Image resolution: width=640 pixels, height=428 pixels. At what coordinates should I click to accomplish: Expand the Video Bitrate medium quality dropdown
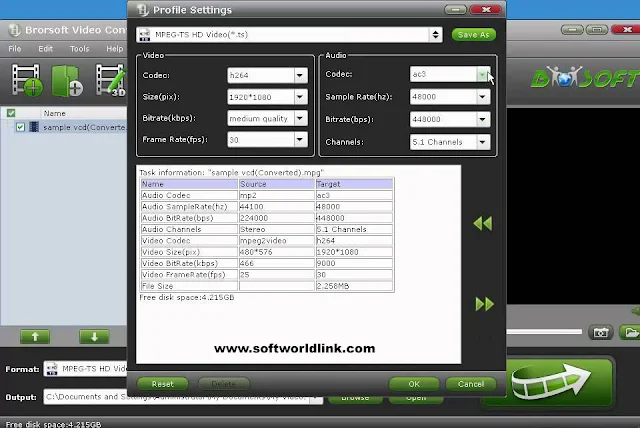[300, 118]
